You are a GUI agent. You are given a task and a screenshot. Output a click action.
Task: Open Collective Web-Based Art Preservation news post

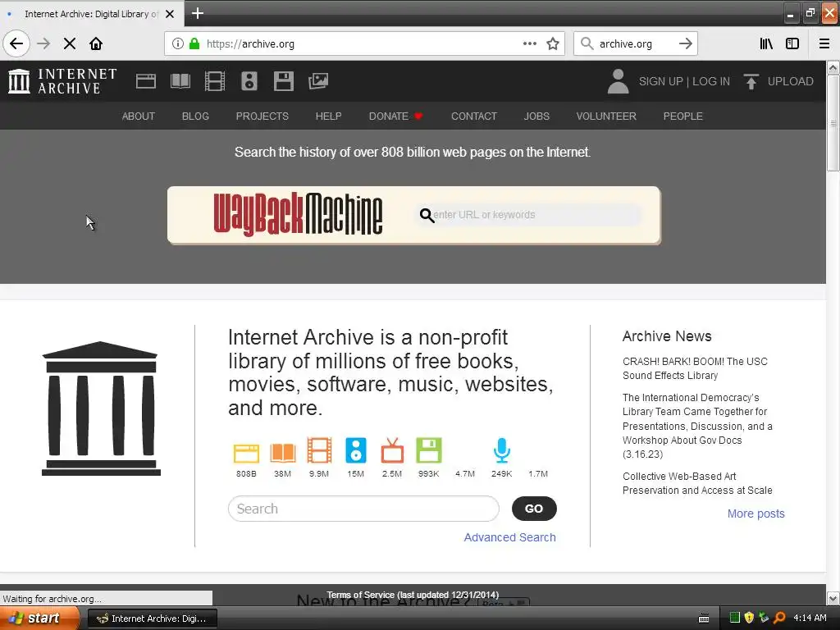point(697,483)
